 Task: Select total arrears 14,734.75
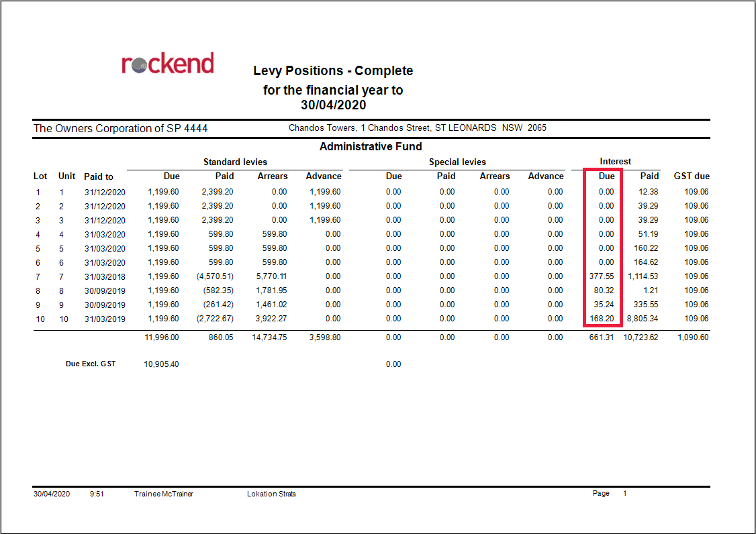point(269,337)
